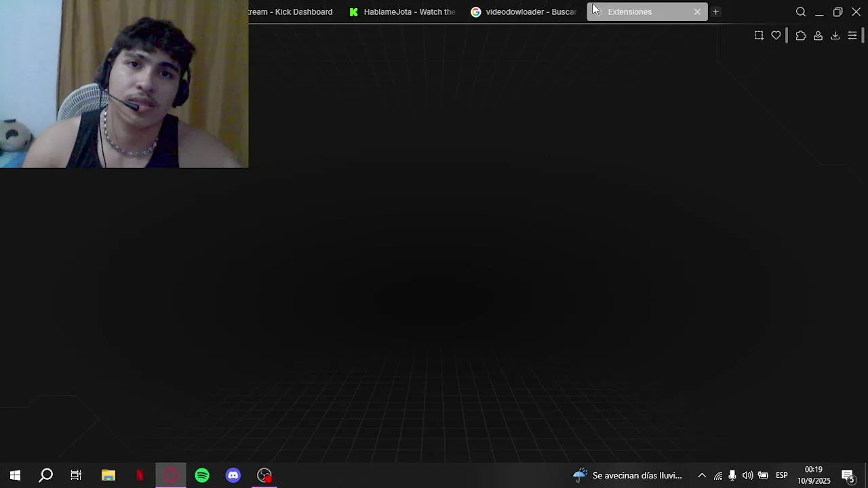Click the battery power tray icon
Image resolution: width=868 pixels, height=488 pixels.
coord(763,475)
